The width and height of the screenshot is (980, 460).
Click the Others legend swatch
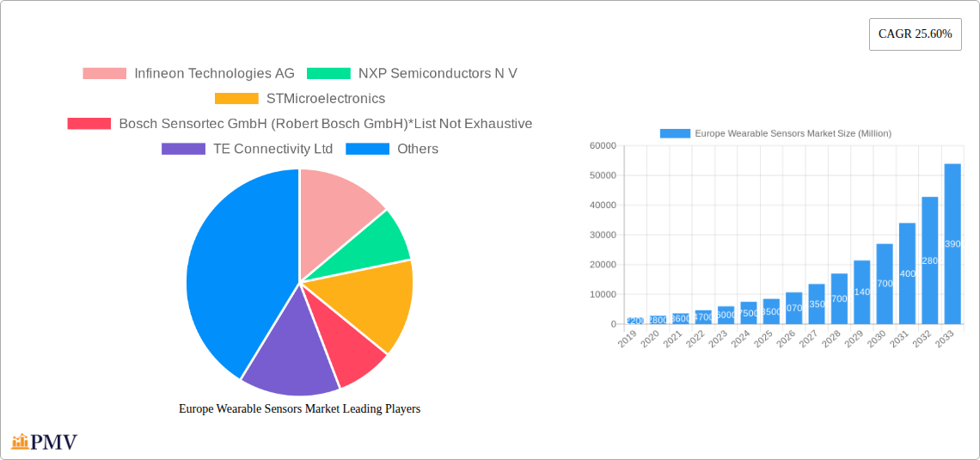coord(368,149)
